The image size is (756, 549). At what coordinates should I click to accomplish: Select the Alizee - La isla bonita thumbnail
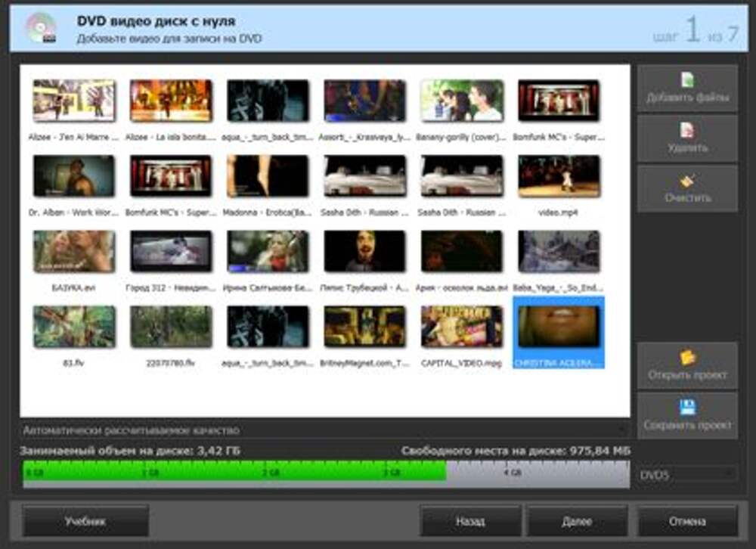[x=171, y=101]
